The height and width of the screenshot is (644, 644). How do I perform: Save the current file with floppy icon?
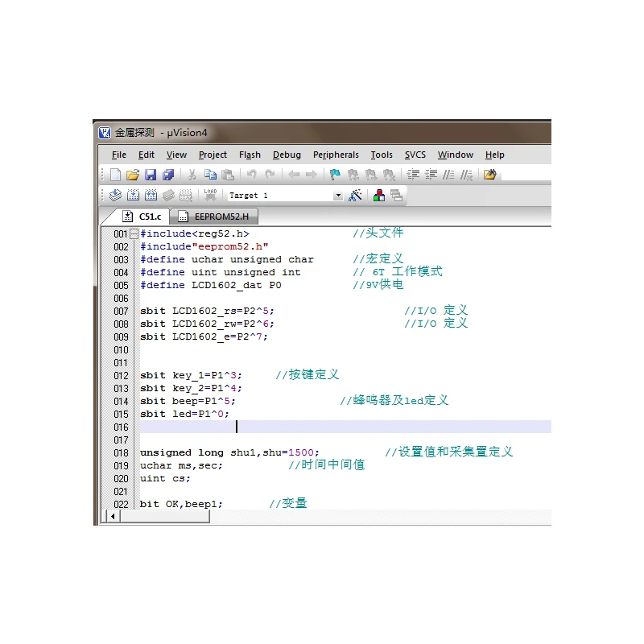point(151,175)
